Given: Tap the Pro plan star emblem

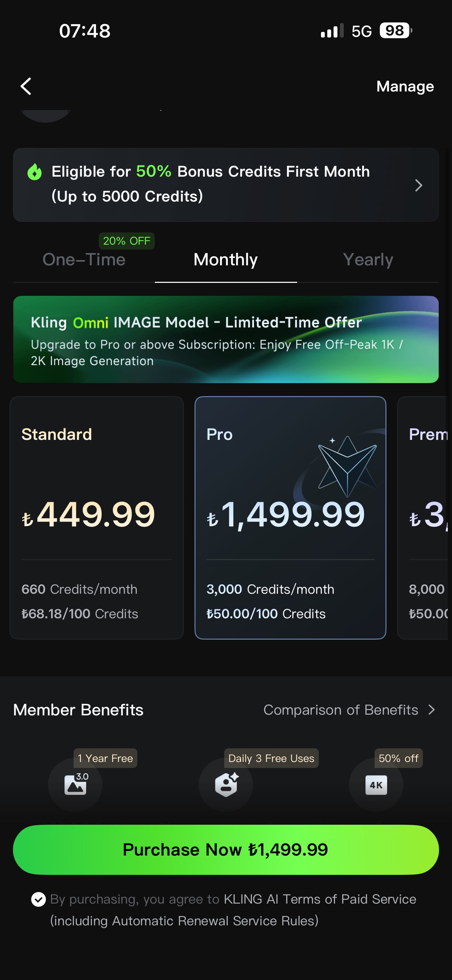Looking at the screenshot, I should click(347, 467).
